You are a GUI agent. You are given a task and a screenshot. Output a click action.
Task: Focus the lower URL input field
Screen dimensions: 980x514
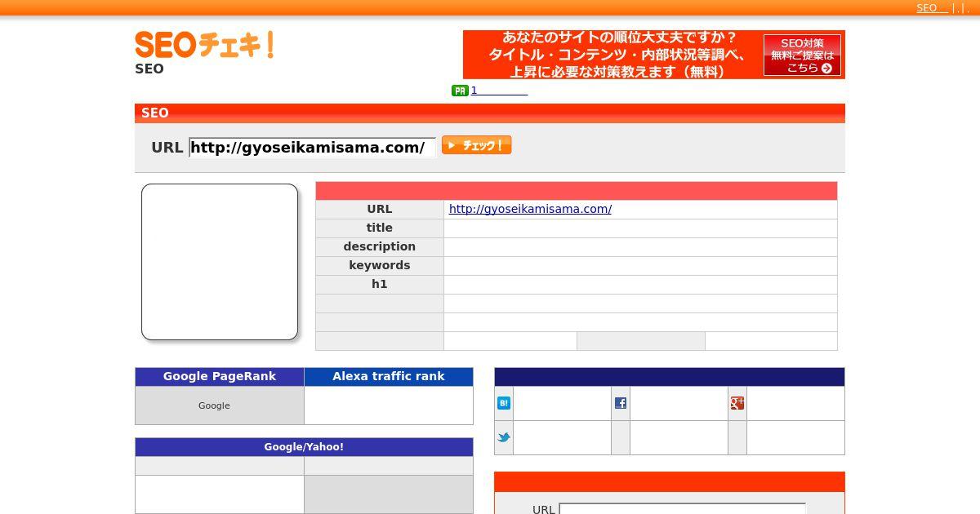682,509
